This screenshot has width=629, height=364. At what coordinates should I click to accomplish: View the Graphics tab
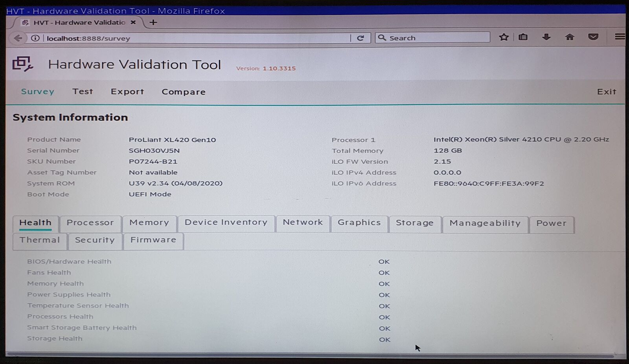359,223
